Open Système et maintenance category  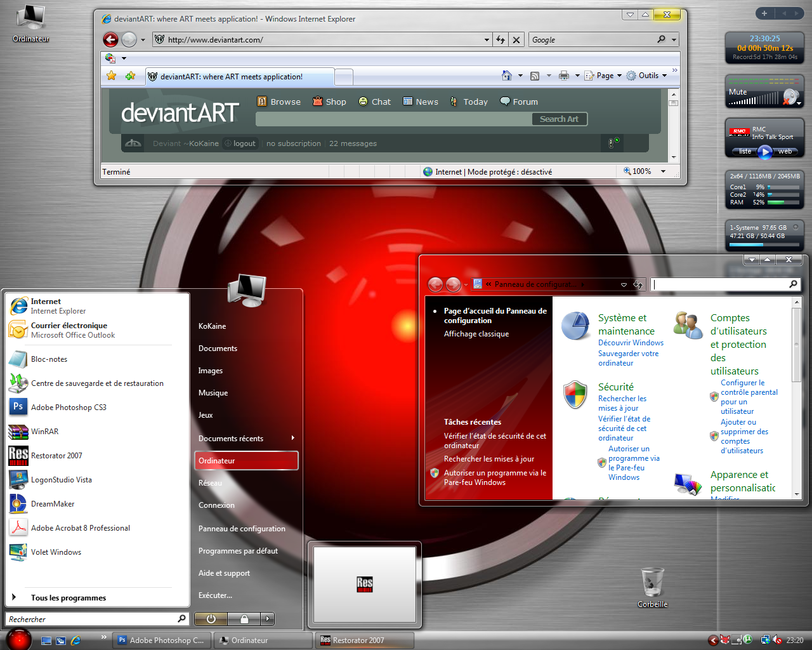pyautogui.click(x=626, y=324)
